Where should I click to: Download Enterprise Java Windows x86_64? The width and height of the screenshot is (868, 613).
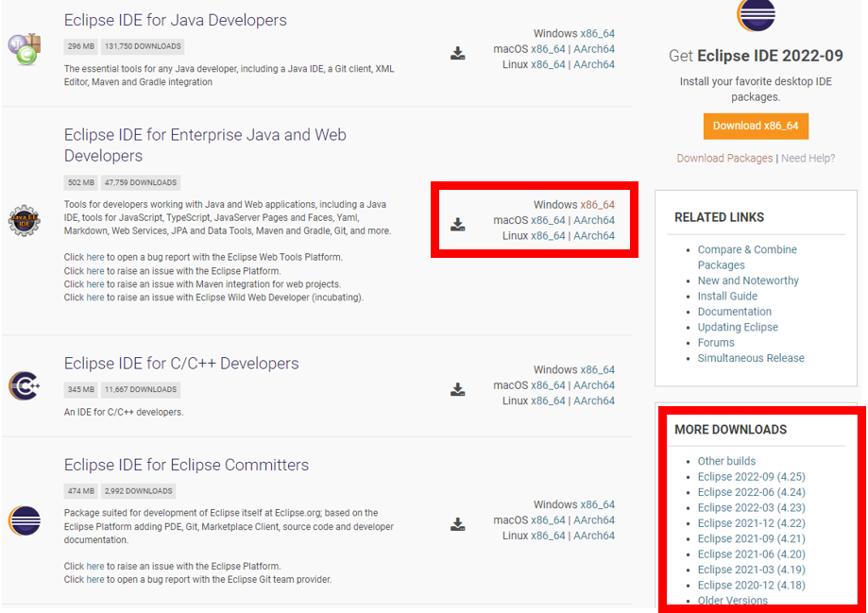(597, 205)
